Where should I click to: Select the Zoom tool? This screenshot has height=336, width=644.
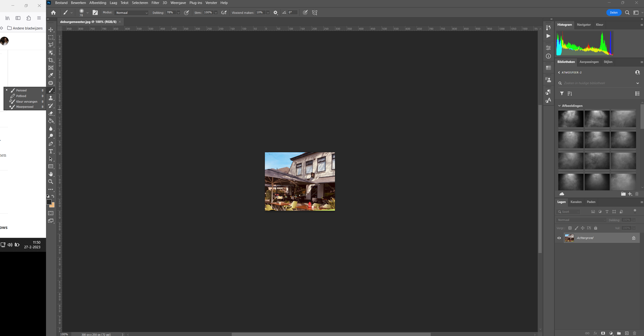coord(51,182)
